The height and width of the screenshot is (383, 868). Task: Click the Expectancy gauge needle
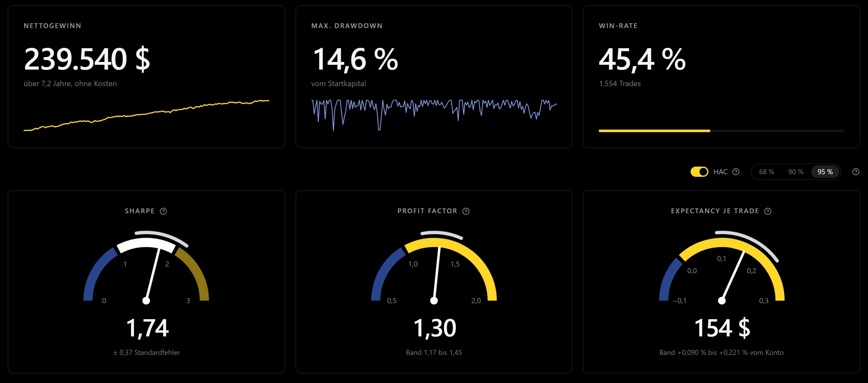(733, 276)
